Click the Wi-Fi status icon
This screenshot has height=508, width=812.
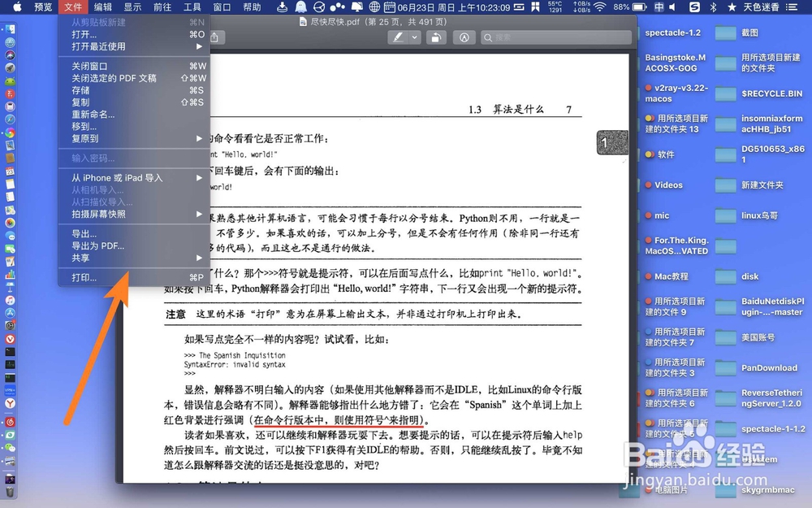pyautogui.click(x=600, y=7)
